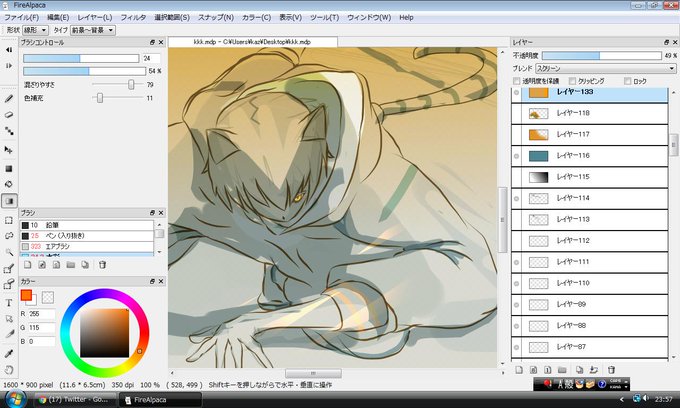Click the orange foreground color swatch
680x408 pixels.
(x=26, y=295)
